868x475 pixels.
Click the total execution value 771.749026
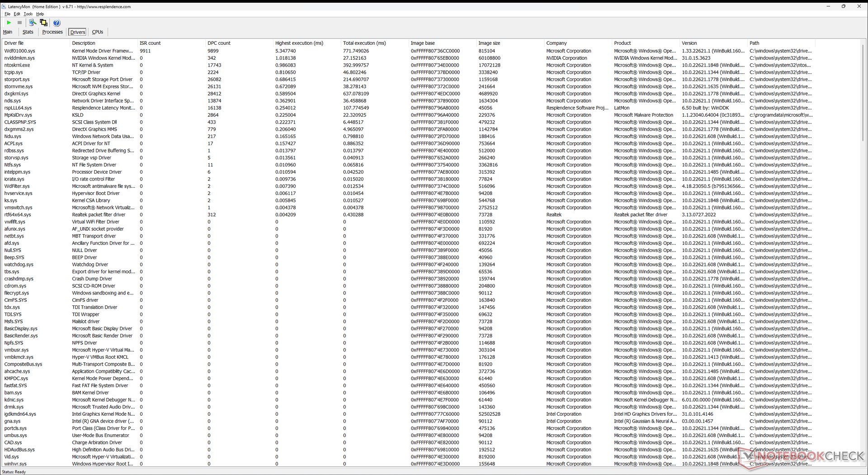(356, 51)
